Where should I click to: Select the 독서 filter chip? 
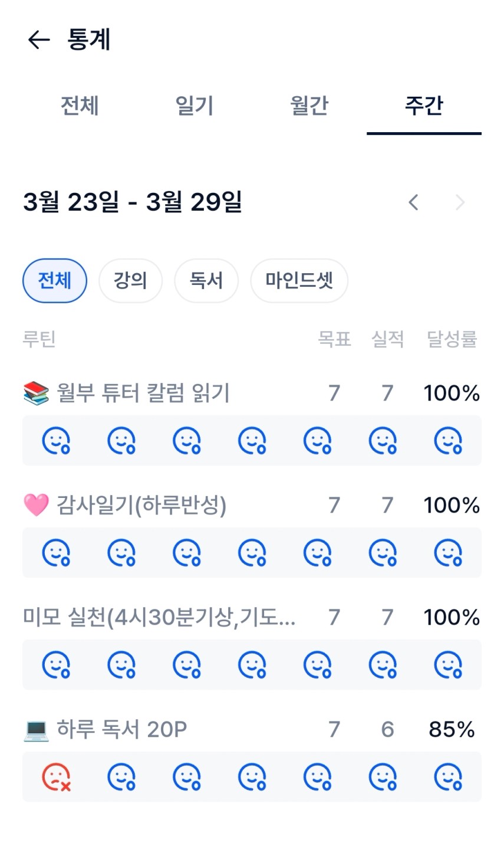point(206,280)
